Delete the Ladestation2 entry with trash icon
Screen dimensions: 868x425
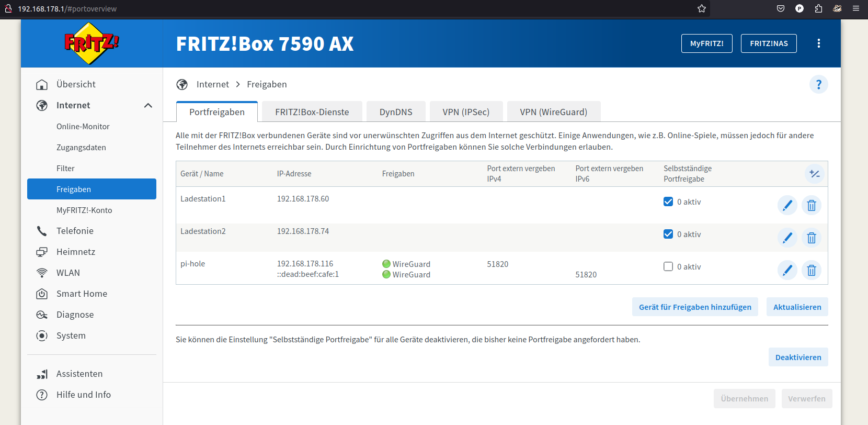pos(811,238)
